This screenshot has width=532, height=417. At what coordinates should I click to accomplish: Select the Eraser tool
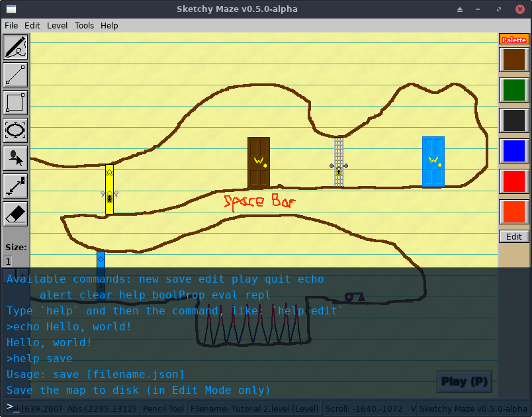(15, 214)
